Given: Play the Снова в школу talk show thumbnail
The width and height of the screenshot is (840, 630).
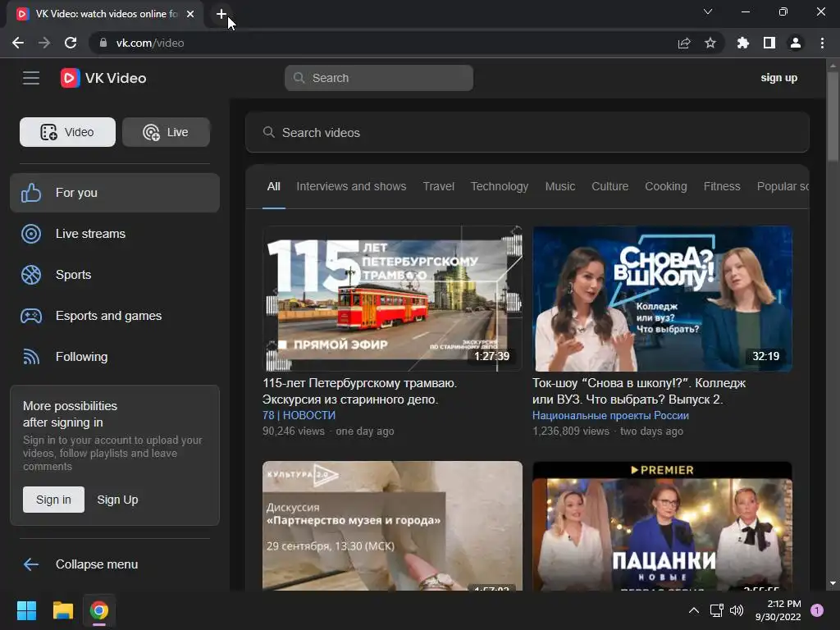Looking at the screenshot, I should point(662,299).
